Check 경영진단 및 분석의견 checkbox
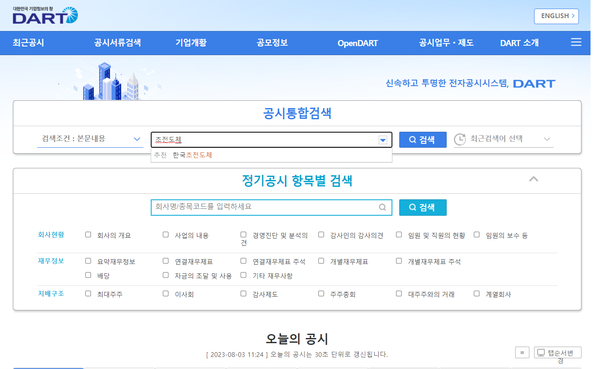Viewport: 600px width, 369px height. [243, 235]
